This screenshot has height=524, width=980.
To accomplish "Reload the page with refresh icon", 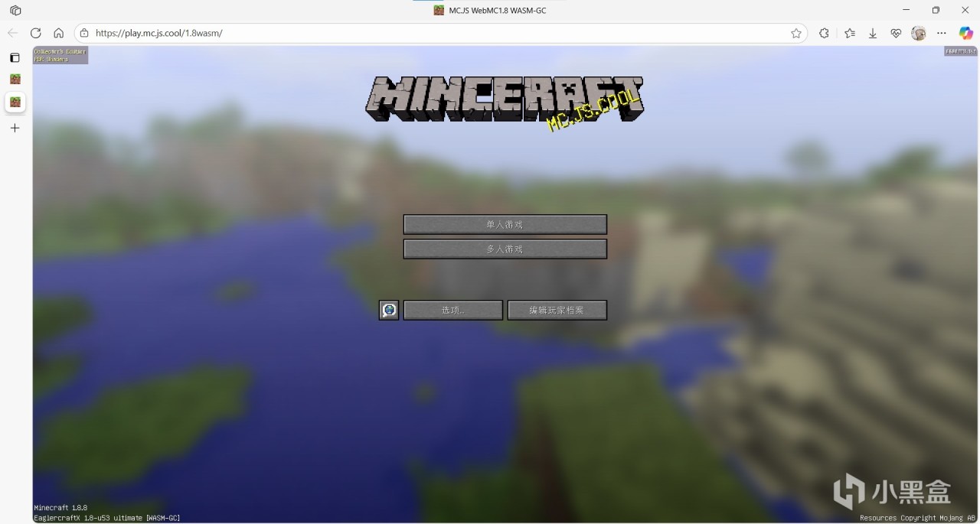I will pos(35,33).
